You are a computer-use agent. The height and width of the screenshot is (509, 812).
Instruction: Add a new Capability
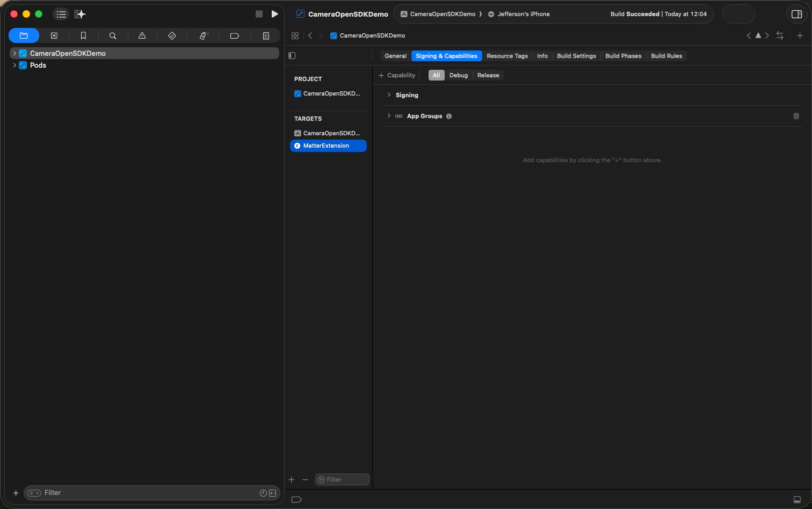[397, 75]
